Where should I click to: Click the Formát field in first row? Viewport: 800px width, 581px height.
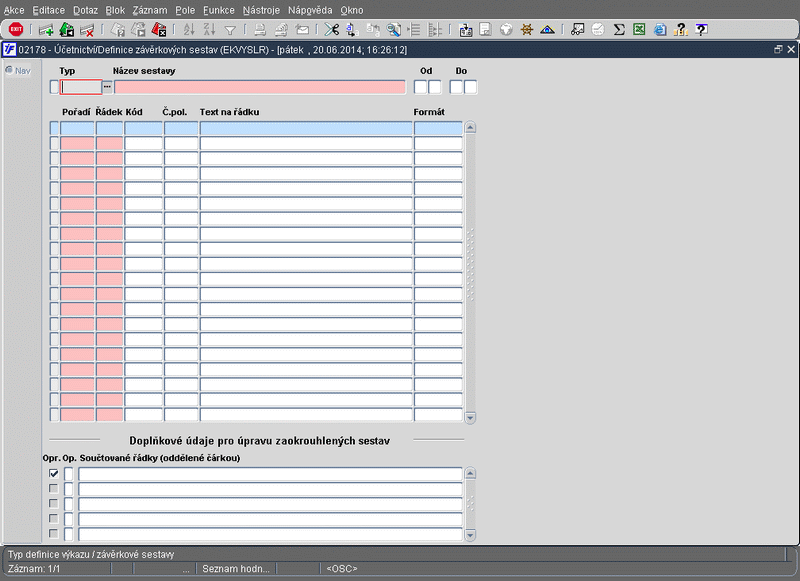tap(438, 128)
